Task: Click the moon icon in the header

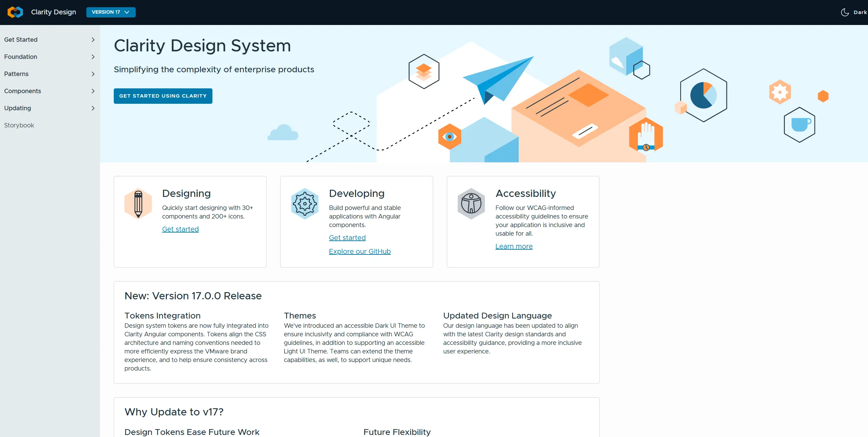Action: 845,12
